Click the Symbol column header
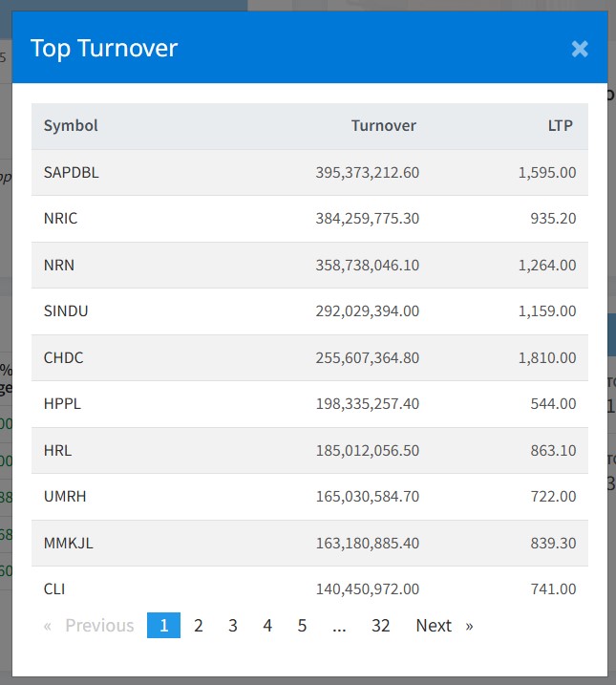The width and height of the screenshot is (616, 685). pos(71,126)
